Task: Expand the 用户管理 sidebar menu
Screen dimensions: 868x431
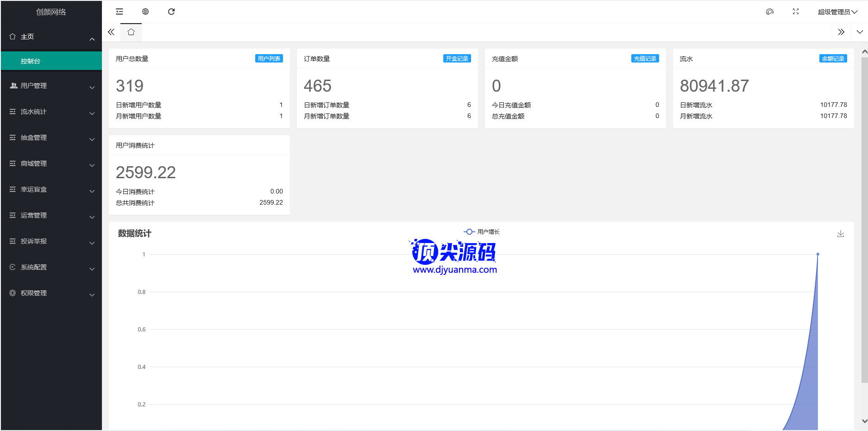Action: pyautogui.click(x=51, y=86)
